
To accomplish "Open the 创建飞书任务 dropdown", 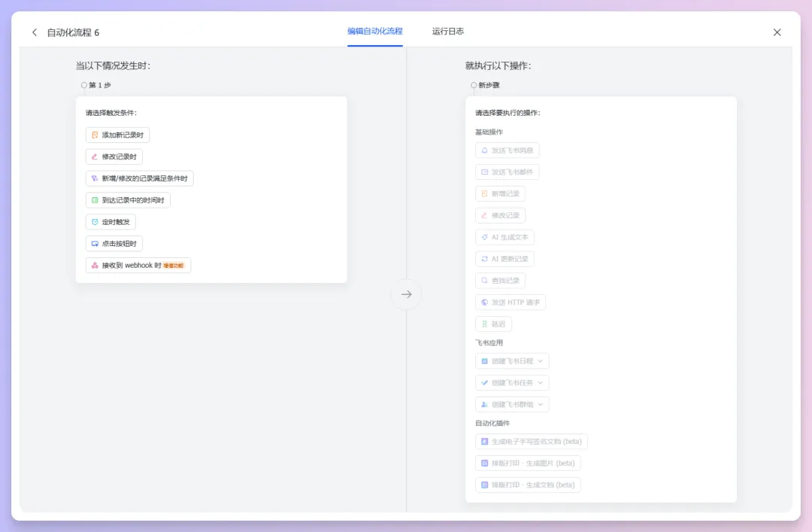I will pyautogui.click(x=511, y=382).
